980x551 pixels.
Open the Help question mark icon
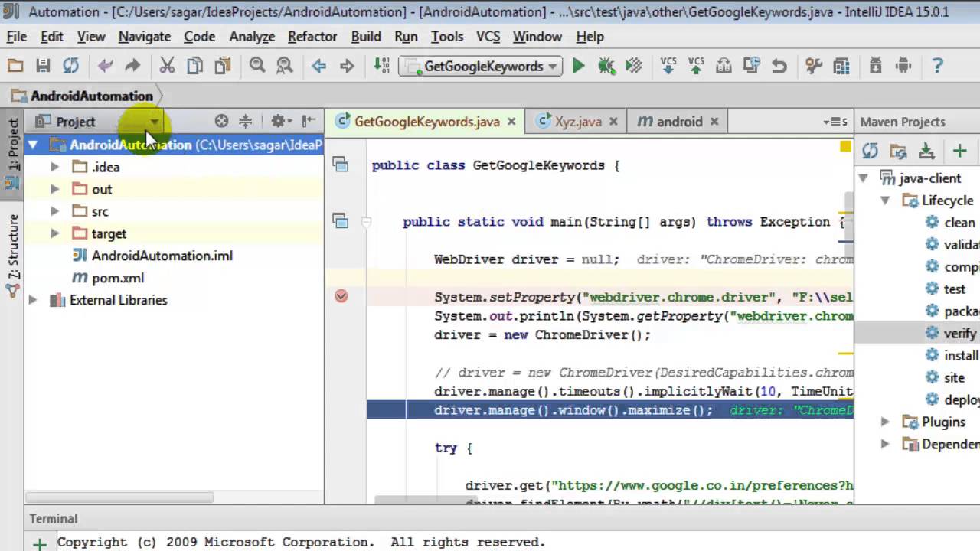tap(937, 67)
